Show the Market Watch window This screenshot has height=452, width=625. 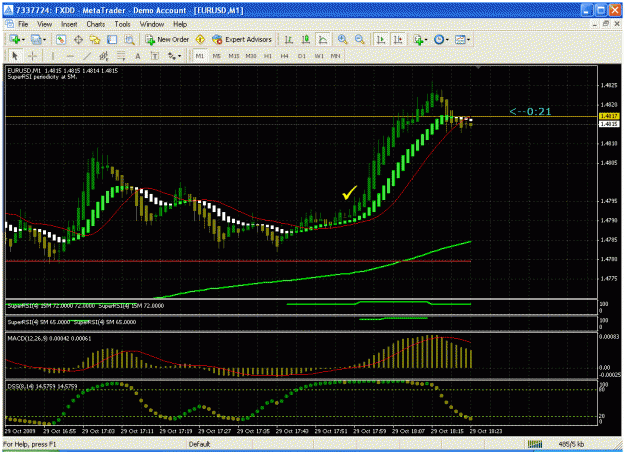(x=61, y=39)
